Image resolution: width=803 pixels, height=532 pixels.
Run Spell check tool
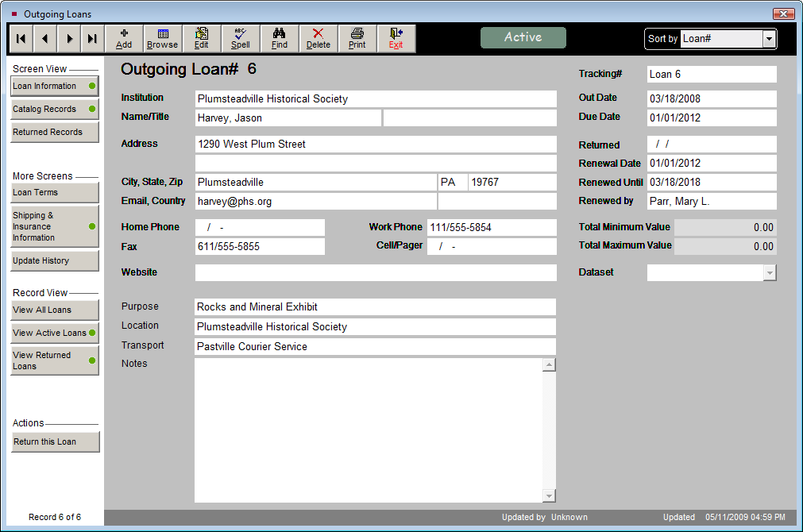[240, 38]
